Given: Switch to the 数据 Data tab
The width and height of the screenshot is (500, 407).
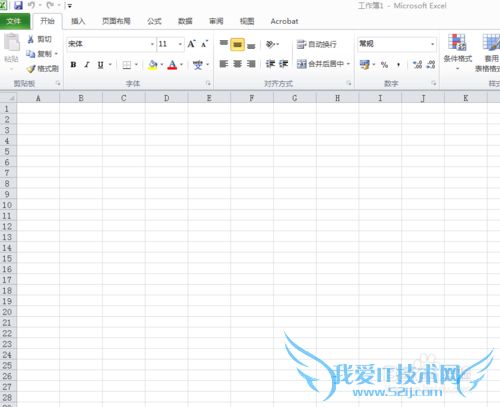Looking at the screenshot, I should click(x=185, y=21).
